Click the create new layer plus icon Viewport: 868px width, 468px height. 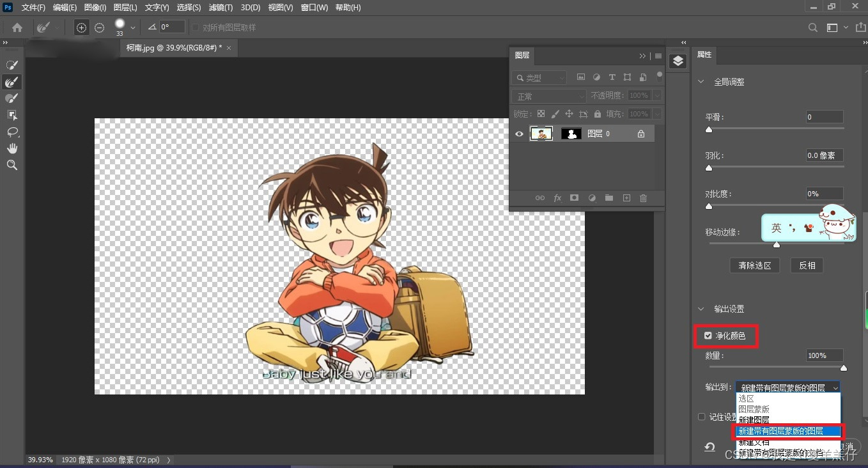point(626,198)
